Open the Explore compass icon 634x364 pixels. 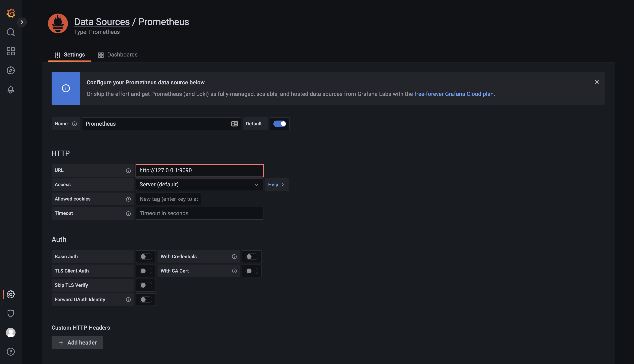coord(11,70)
